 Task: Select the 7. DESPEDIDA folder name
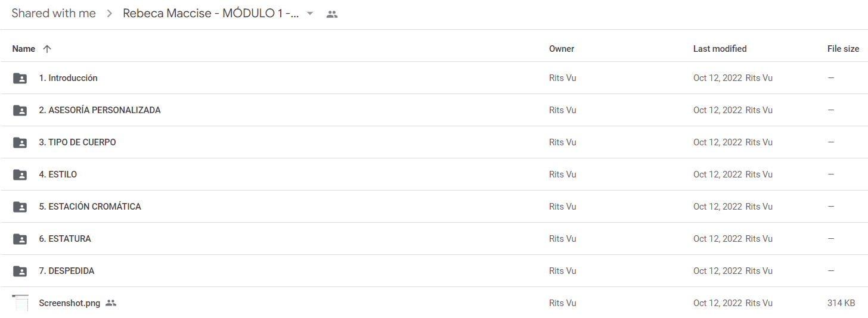pos(67,271)
